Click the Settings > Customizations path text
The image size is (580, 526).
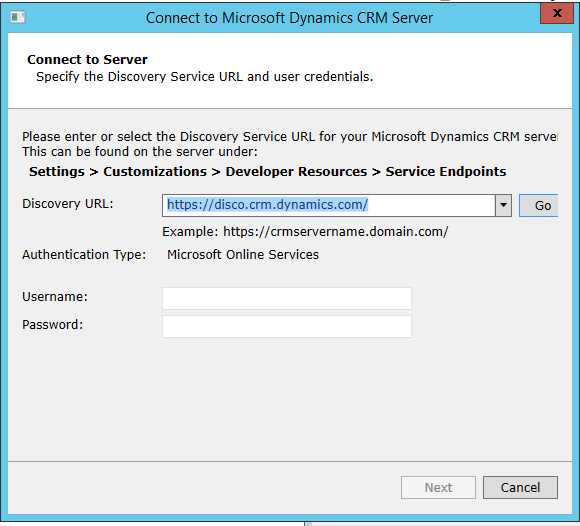pyautogui.click(x=267, y=172)
